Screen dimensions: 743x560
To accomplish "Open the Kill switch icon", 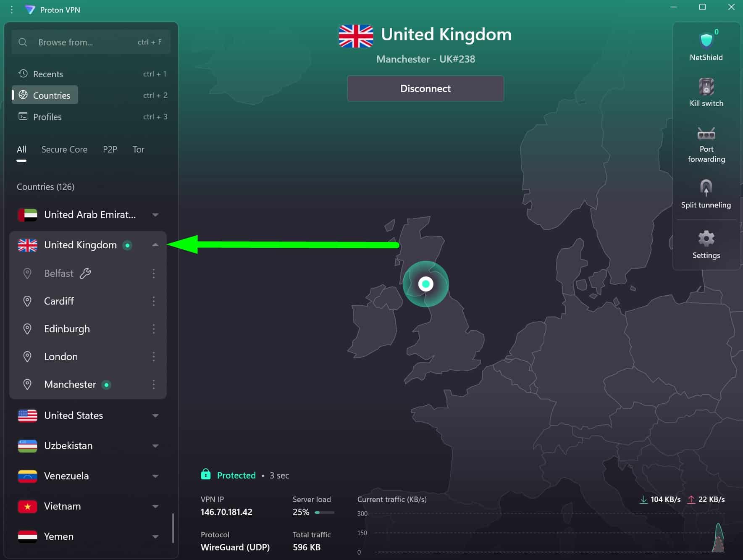I will click(x=706, y=87).
